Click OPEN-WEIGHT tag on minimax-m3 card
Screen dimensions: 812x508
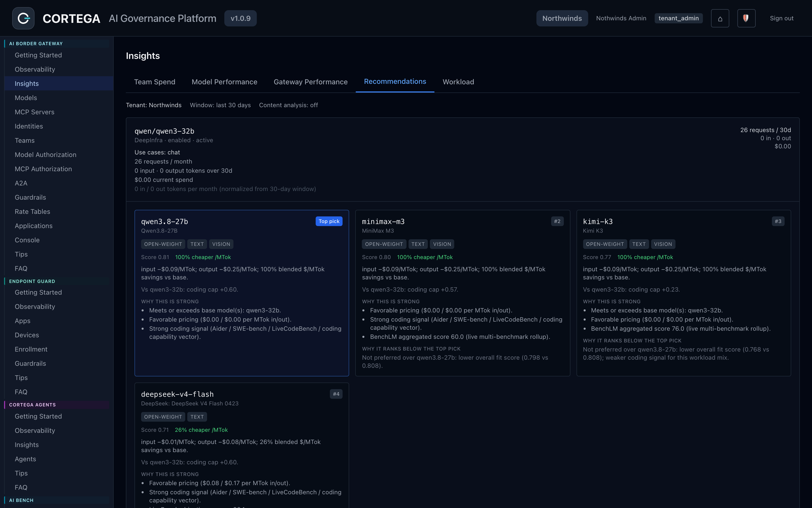(x=384, y=244)
